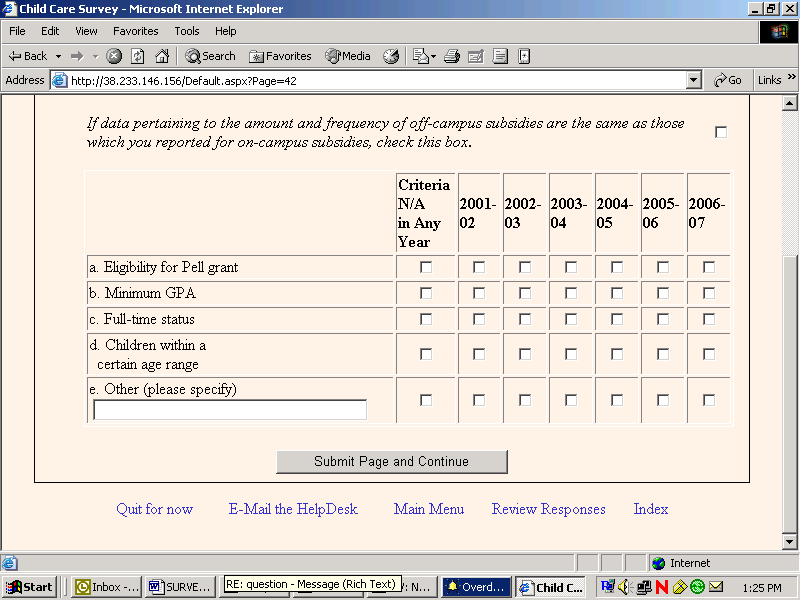Image resolution: width=800 pixels, height=600 pixels.
Task: Expand the Address bar dropdown list
Action: click(x=694, y=80)
